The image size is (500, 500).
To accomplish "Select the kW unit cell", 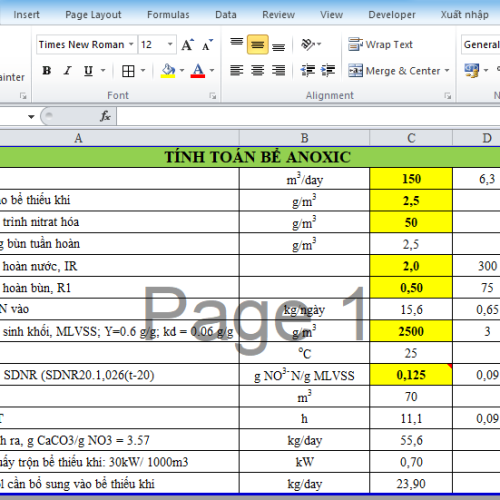I will coord(304,462).
